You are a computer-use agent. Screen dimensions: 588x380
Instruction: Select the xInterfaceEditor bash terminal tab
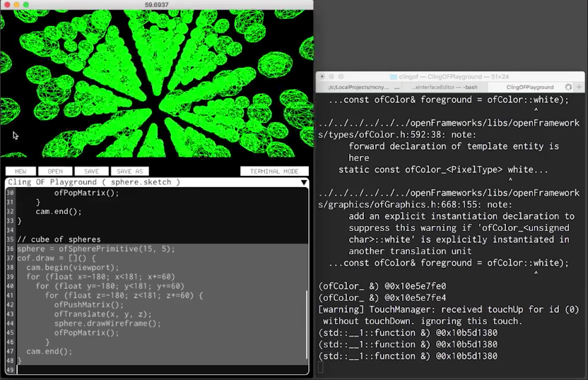445,88
